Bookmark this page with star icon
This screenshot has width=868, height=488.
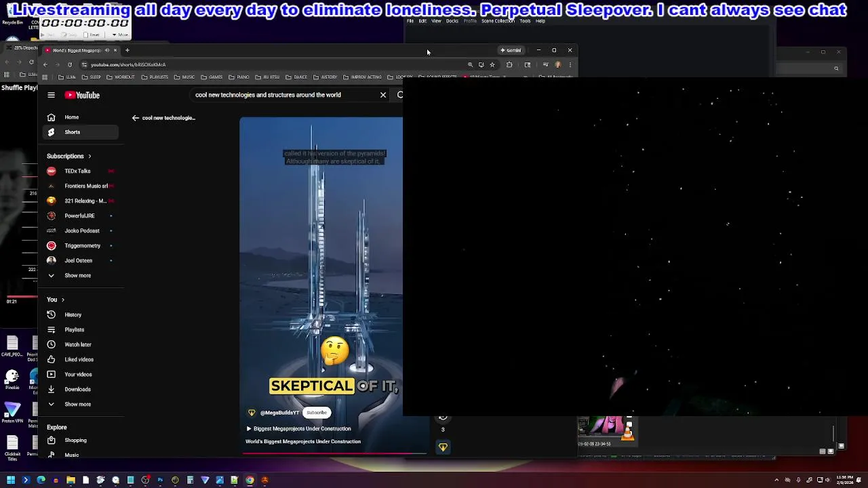(492, 64)
